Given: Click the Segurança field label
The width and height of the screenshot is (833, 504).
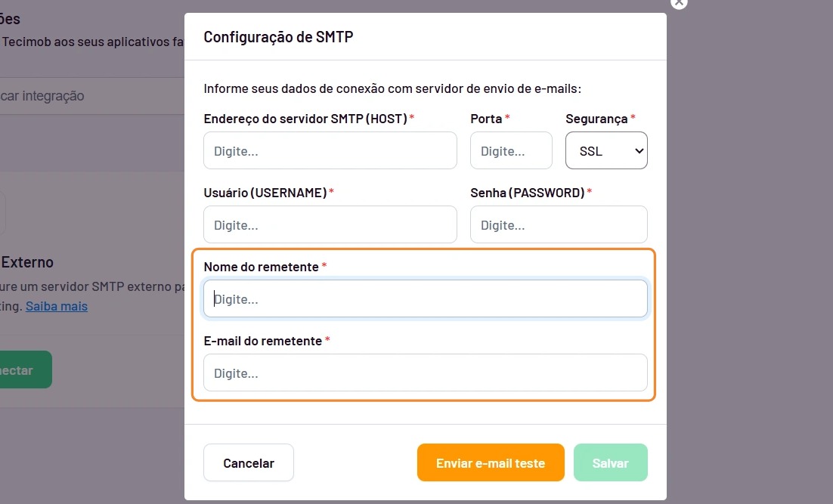Looking at the screenshot, I should (x=596, y=119).
